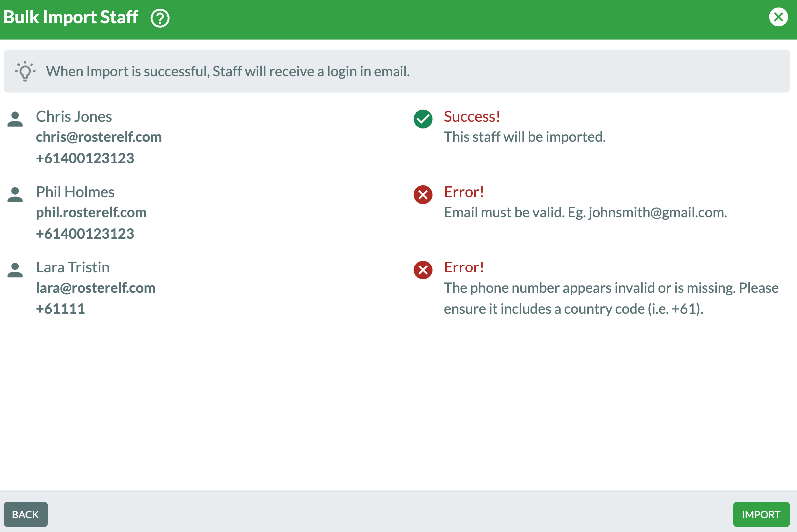The width and height of the screenshot is (797, 532).
Task: Click the 'Email must be valid' message
Action: tap(585, 212)
